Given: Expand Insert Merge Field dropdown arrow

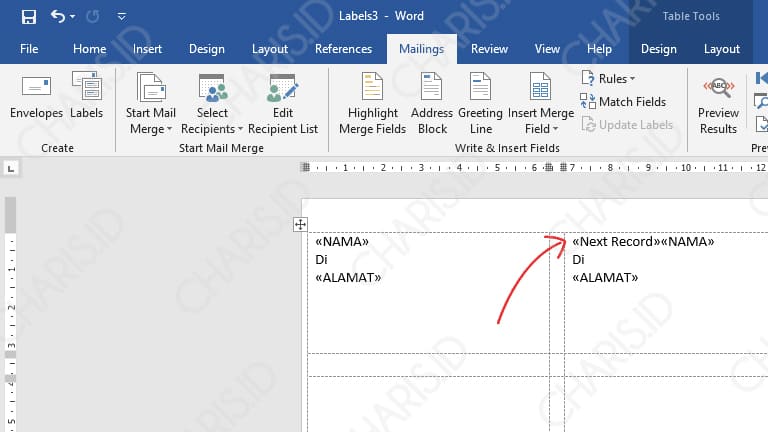Looking at the screenshot, I should [555, 129].
